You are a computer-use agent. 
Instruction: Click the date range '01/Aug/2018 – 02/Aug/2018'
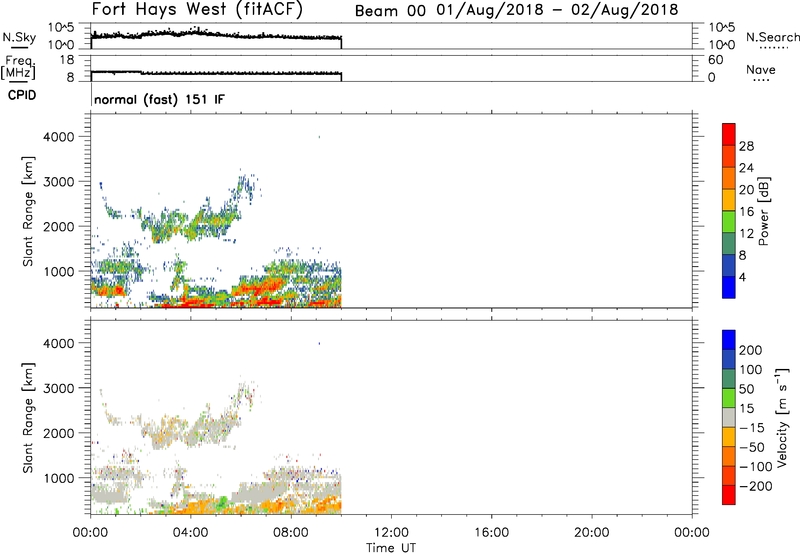pyautogui.click(x=557, y=10)
